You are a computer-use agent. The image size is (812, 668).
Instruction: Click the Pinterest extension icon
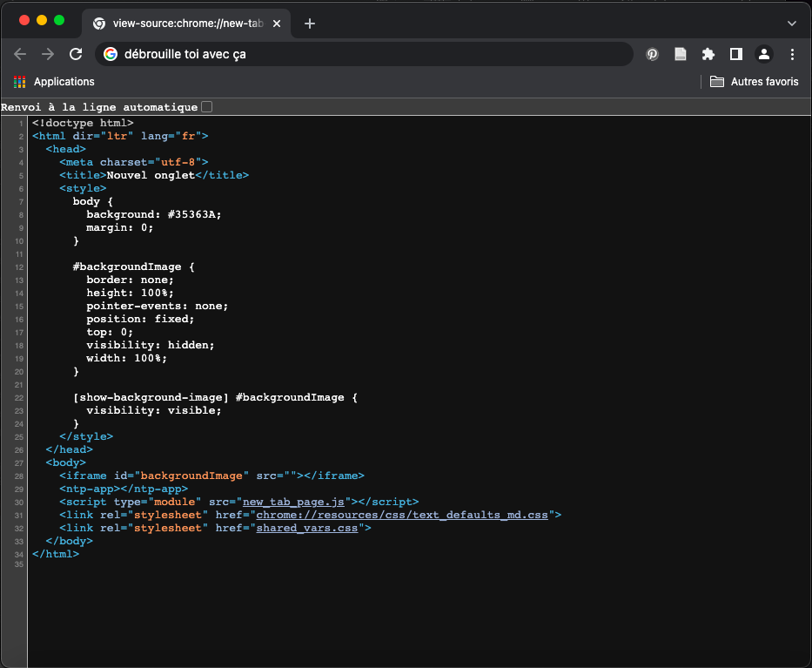point(653,54)
